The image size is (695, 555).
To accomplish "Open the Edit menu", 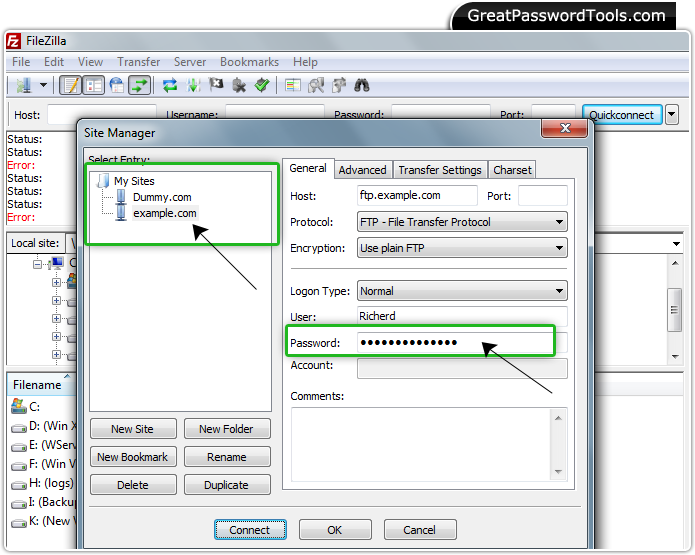I will (x=54, y=62).
